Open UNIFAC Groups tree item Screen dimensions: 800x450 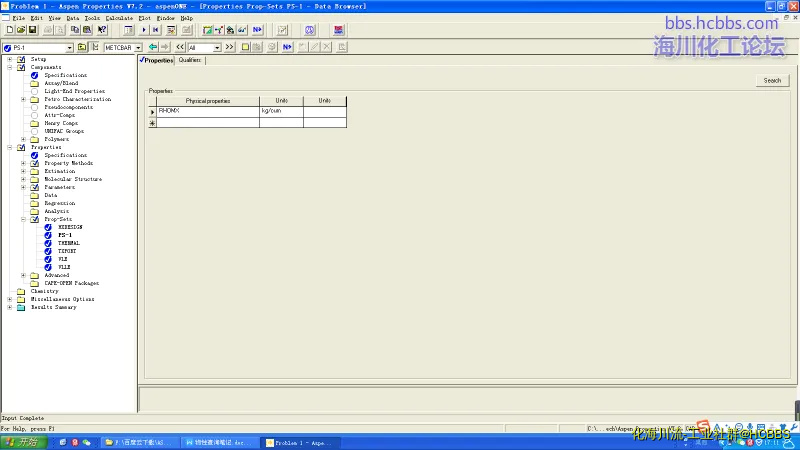tap(64, 131)
